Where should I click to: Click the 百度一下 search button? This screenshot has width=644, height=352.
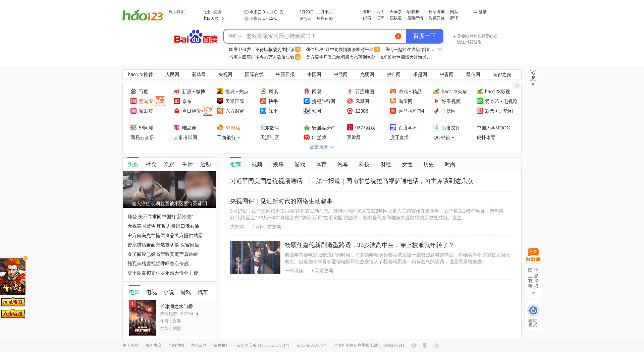[x=424, y=36]
